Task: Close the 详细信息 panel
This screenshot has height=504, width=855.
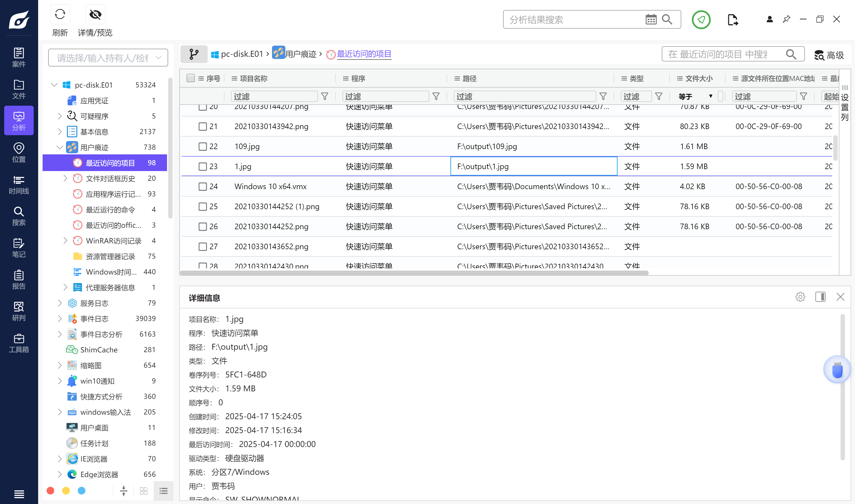Action: tap(840, 297)
